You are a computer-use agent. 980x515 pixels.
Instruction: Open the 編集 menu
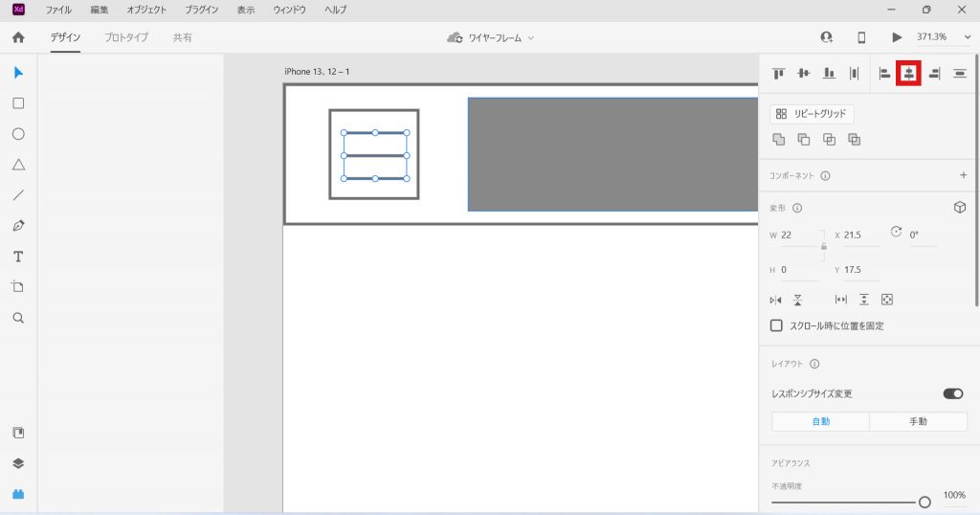pos(100,10)
